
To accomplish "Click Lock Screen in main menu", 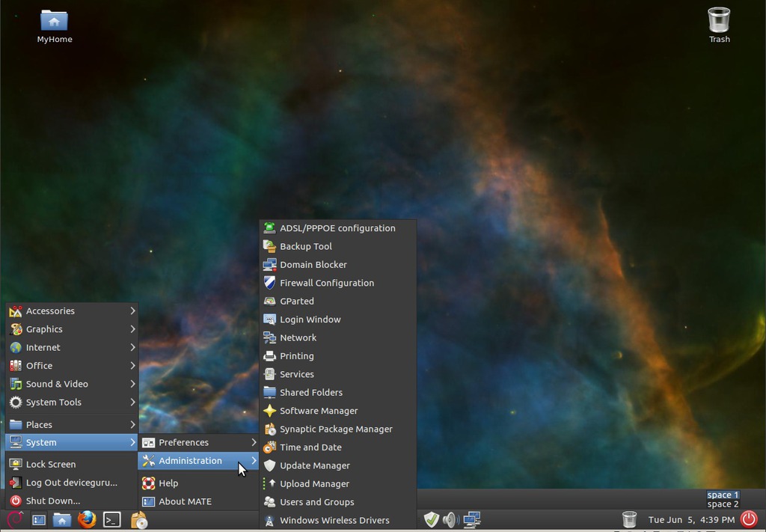I will pyautogui.click(x=72, y=464).
